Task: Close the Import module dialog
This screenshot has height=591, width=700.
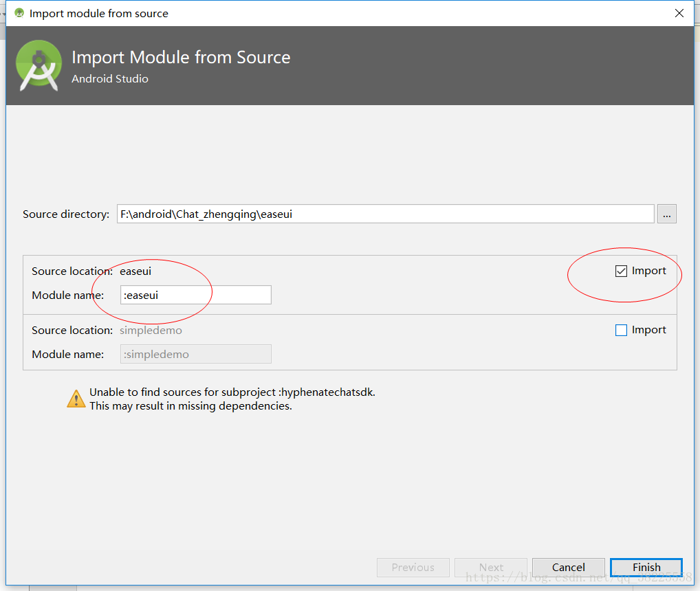Action: (x=679, y=13)
